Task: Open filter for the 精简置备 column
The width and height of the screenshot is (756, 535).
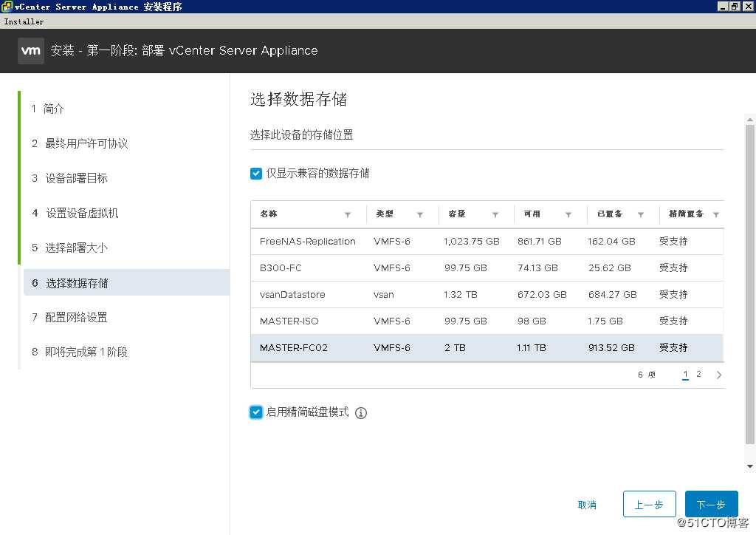Action: pos(716,215)
